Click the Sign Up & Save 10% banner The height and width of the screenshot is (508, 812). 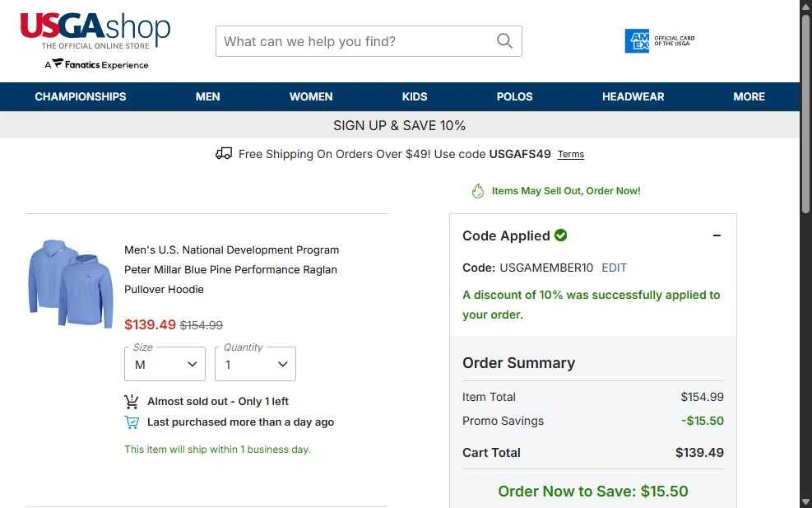(399, 125)
